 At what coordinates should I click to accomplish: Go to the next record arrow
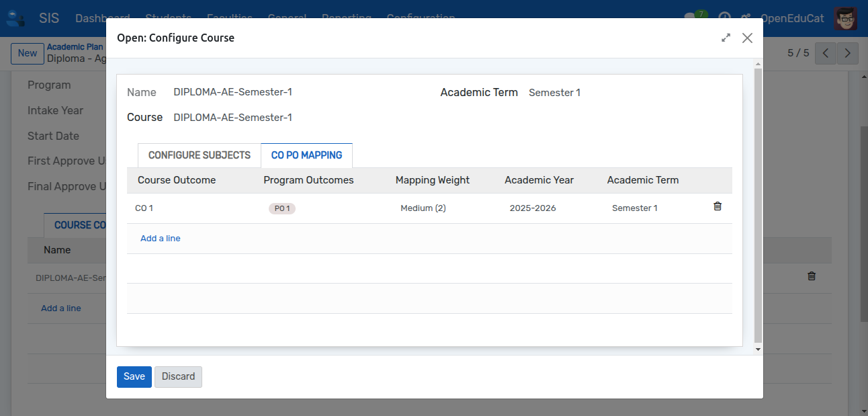[848, 53]
